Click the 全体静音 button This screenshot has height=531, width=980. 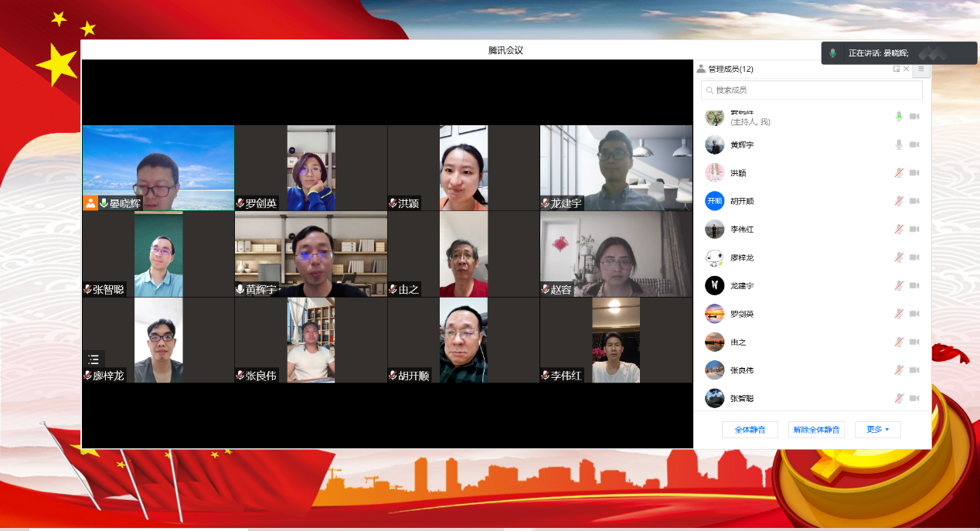click(750, 430)
